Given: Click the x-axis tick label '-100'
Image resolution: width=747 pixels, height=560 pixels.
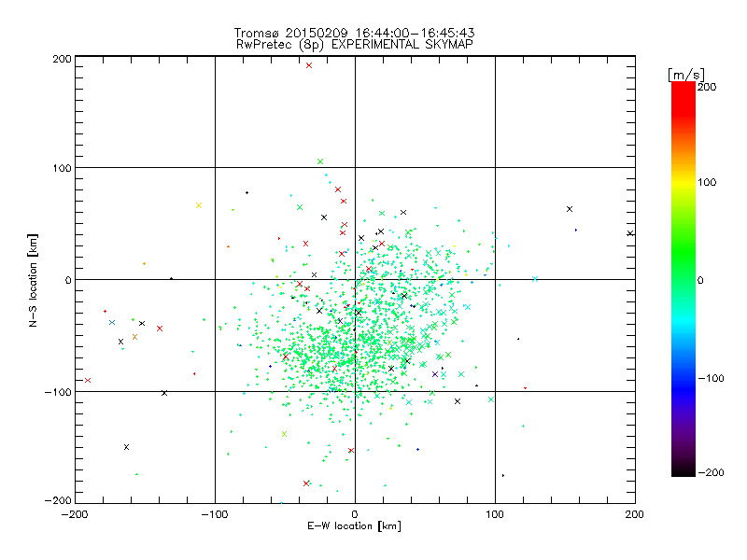Looking at the screenshot, I should (215, 514).
